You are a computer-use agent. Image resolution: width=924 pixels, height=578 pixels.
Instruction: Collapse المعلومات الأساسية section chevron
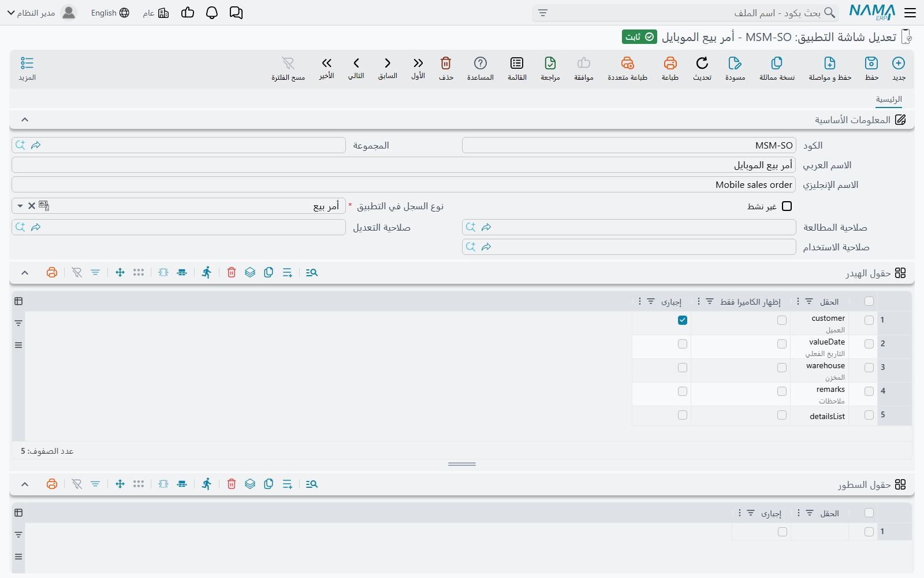tap(25, 120)
